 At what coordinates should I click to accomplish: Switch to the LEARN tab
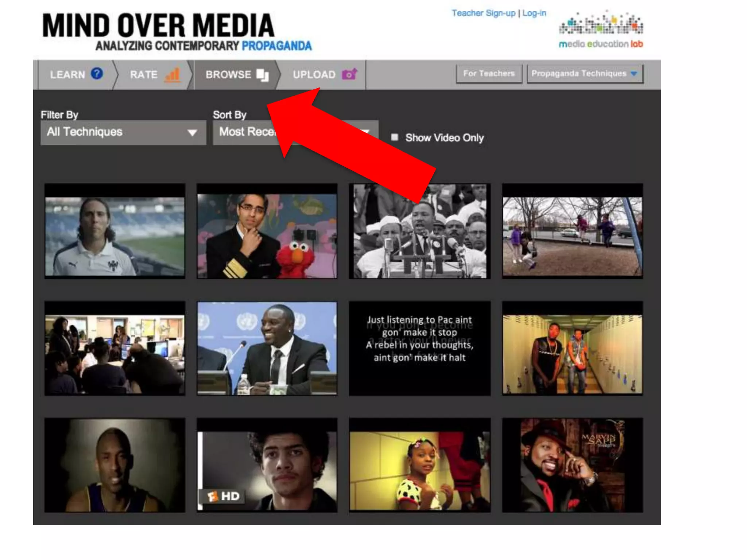point(68,75)
